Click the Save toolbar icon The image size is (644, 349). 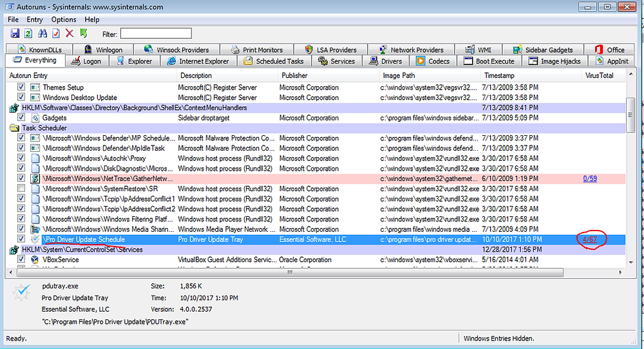(x=15, y=33)
